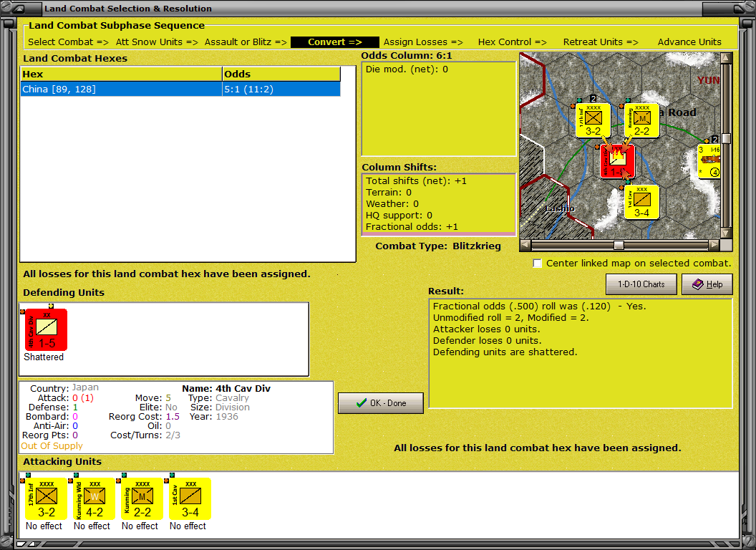Click the Assign Losses subphase step
756x550 pixels.
(423, 42)
